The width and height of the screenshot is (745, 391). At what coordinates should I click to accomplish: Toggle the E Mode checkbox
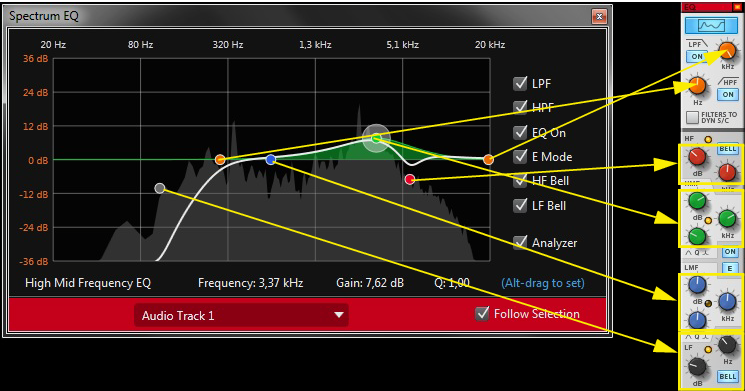[520, 156]
